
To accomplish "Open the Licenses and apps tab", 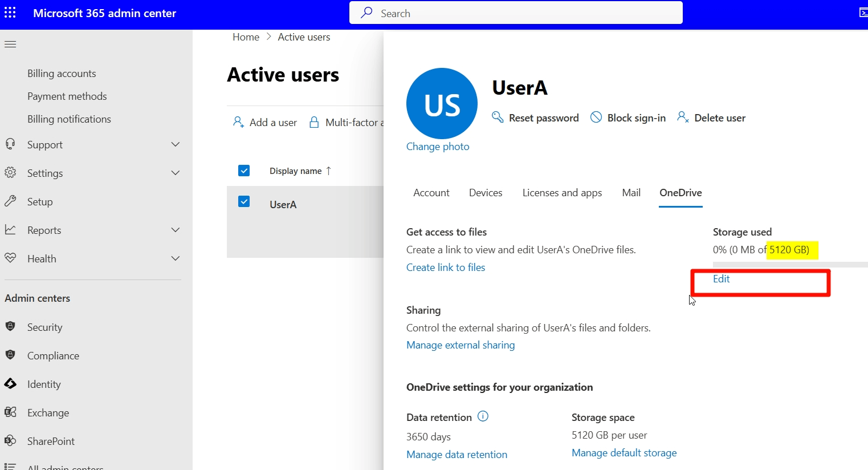I will [562, 193].
